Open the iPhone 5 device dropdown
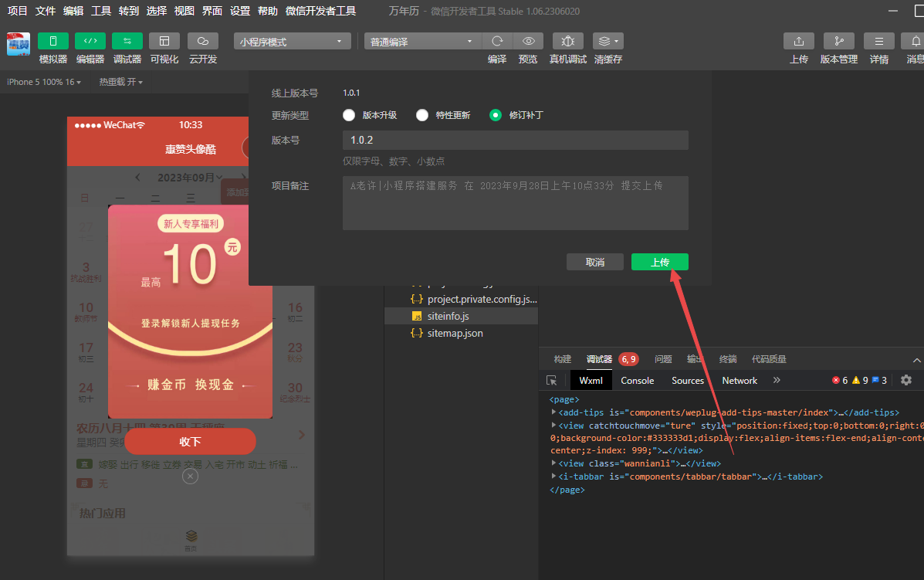This screenshot has width=924, height=580. (x=44, y=82)
